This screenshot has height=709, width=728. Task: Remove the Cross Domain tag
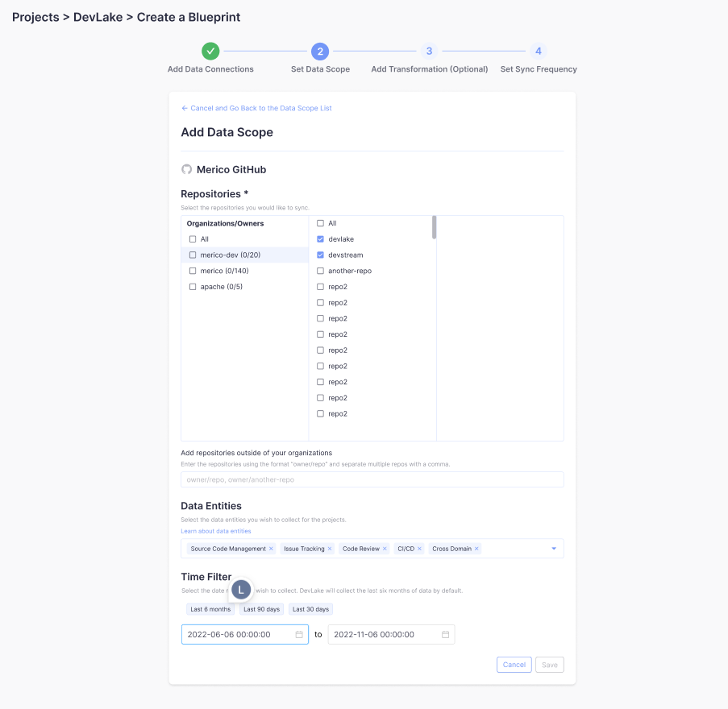pos(476,549)
